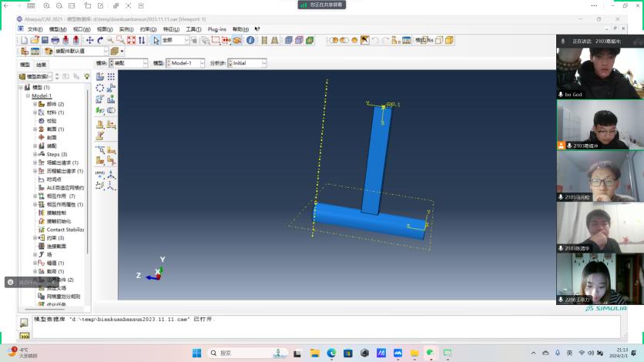Screen dimensions: 644x362
Task: Click the Save model database icon
Action: 44,40
